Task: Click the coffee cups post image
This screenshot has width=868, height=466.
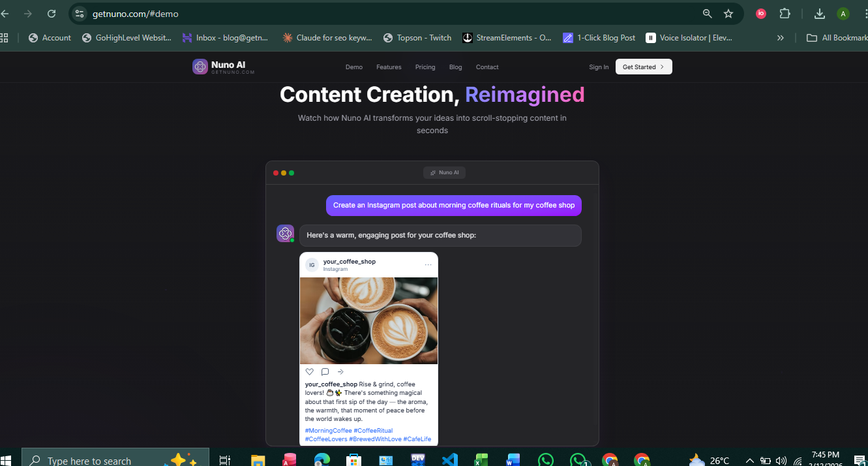Action: click(368, 320)
